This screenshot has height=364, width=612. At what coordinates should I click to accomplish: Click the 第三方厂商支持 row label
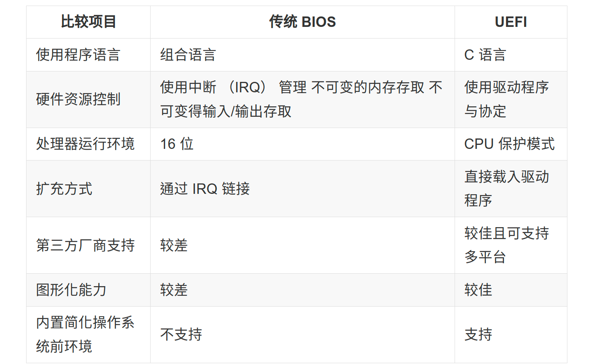[85, 245]
